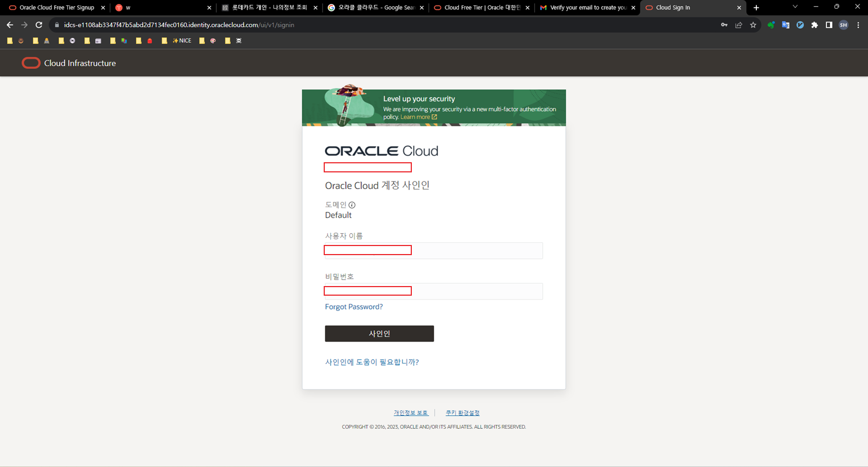Open the NICE bookmark

[x=182, y=41]
